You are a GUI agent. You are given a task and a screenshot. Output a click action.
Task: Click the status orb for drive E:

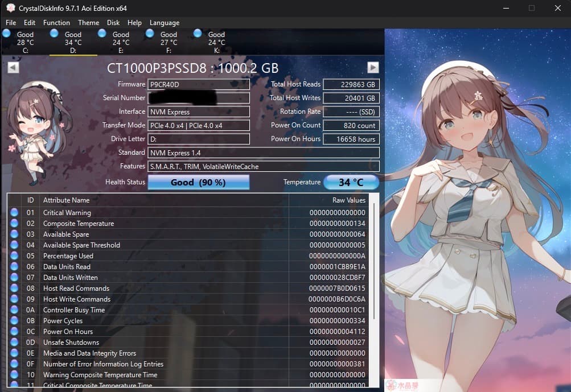(102, 34)
